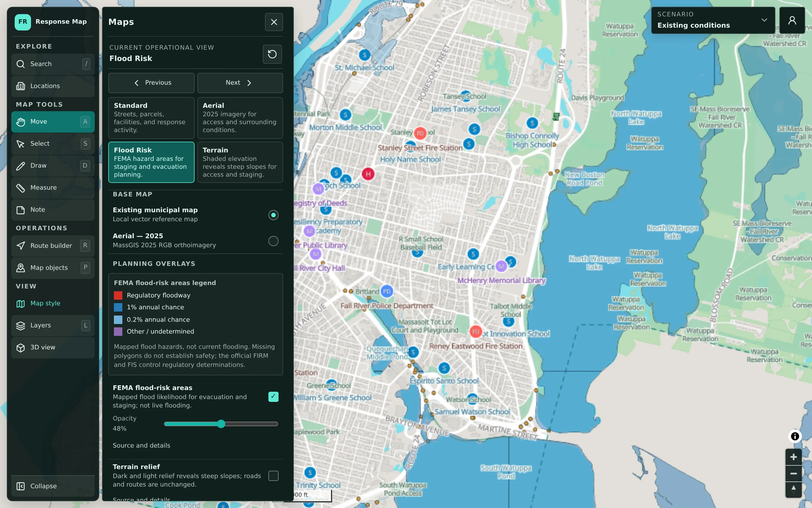812x508 pixels.
Task: Zoom out of the map
Action: pos(793,473)
